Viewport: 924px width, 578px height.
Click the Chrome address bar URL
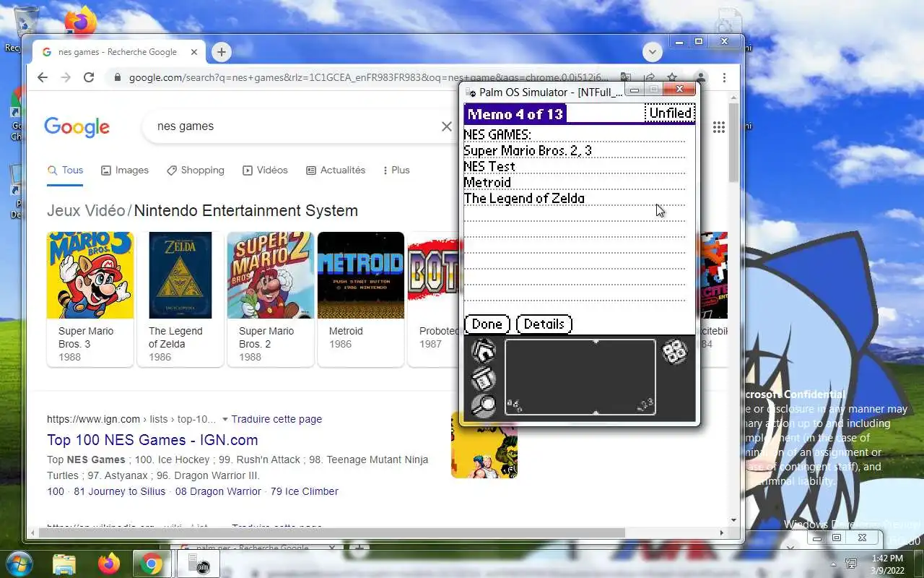coord(368,77)
